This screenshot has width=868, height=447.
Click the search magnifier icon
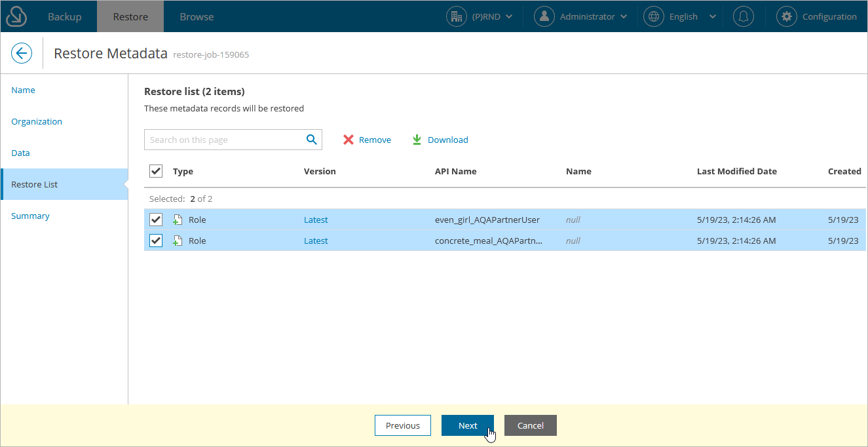312,140
